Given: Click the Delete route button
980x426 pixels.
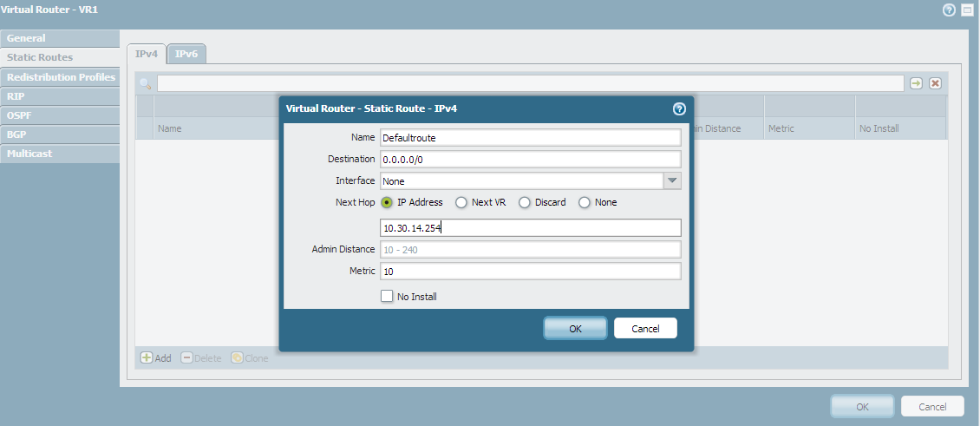Looking at the screenshot, I should coord(201,357).
